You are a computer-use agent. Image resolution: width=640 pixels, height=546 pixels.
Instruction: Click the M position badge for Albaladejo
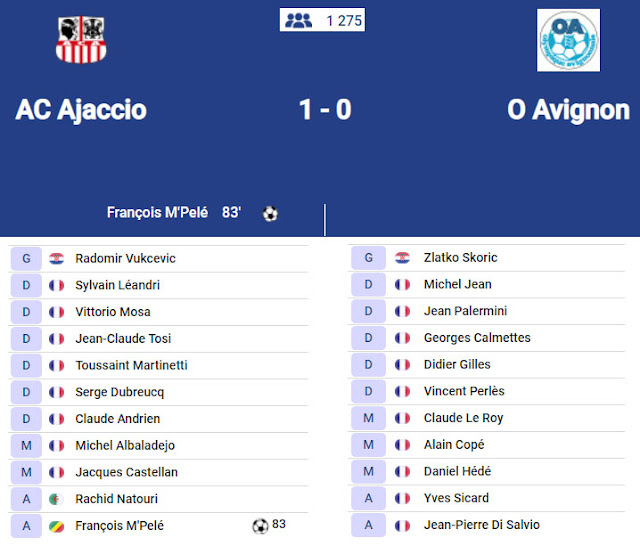point(26,446)
